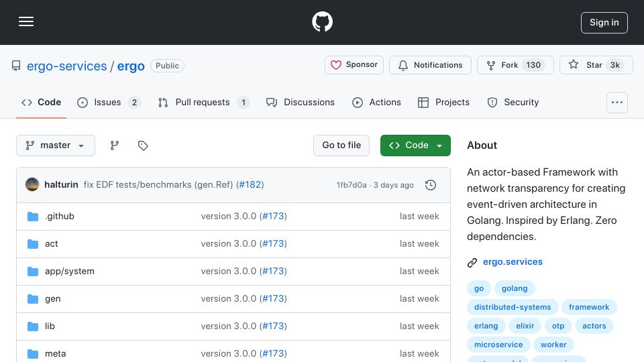View the 130 forks count

click(533, 65)
